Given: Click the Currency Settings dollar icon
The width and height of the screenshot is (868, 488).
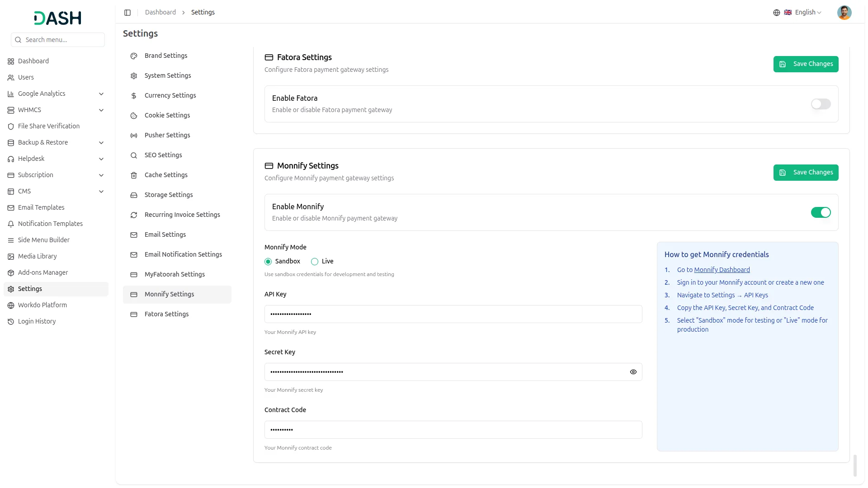Looking at the screenshot, I should click(x=134, y=96).
